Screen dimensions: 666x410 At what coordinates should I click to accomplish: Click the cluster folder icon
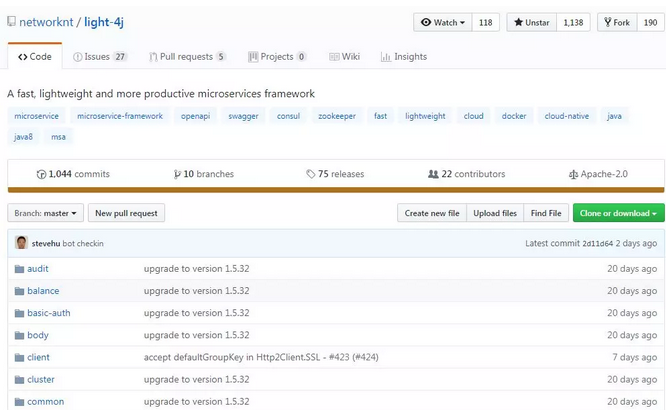click(x=20, y=379)
